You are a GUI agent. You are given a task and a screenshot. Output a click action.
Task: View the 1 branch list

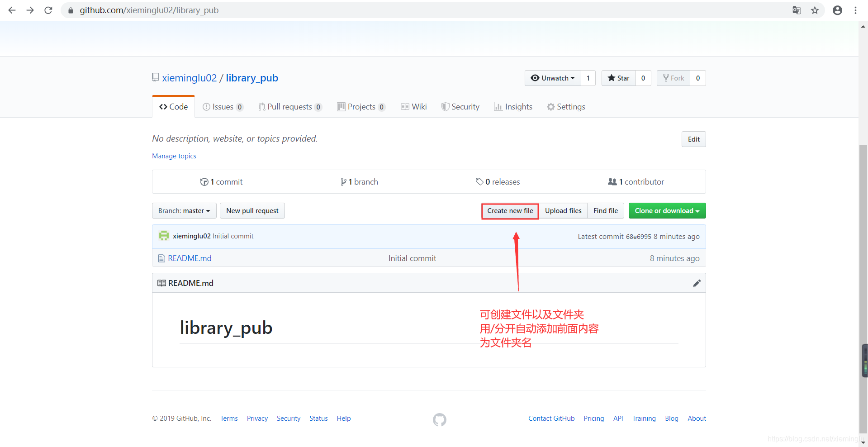coord(359,182)
